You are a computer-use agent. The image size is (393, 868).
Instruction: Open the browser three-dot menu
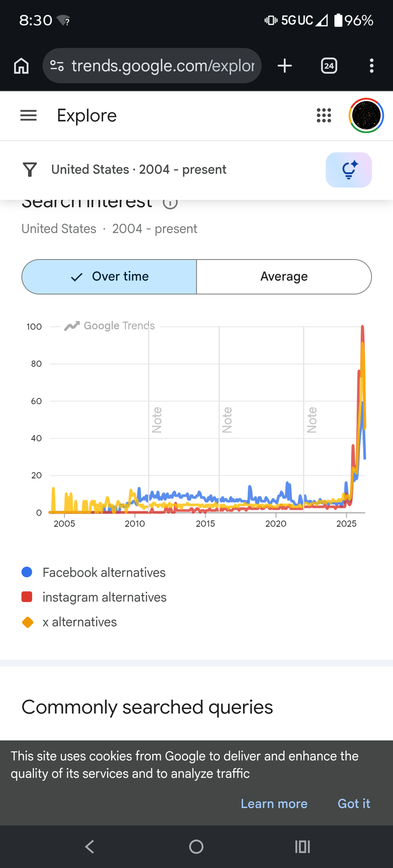tap(372, 66)
